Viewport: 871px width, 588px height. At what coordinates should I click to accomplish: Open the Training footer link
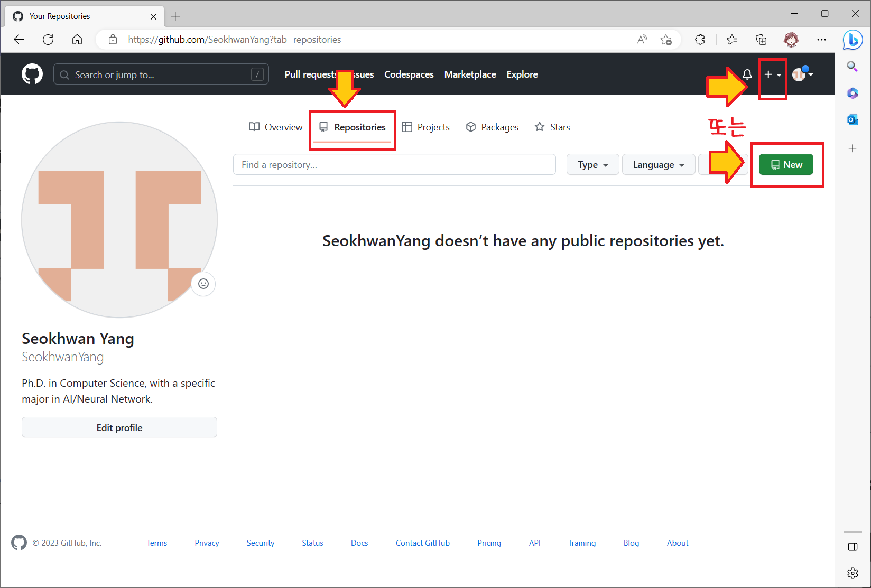[x=582, y=543]
